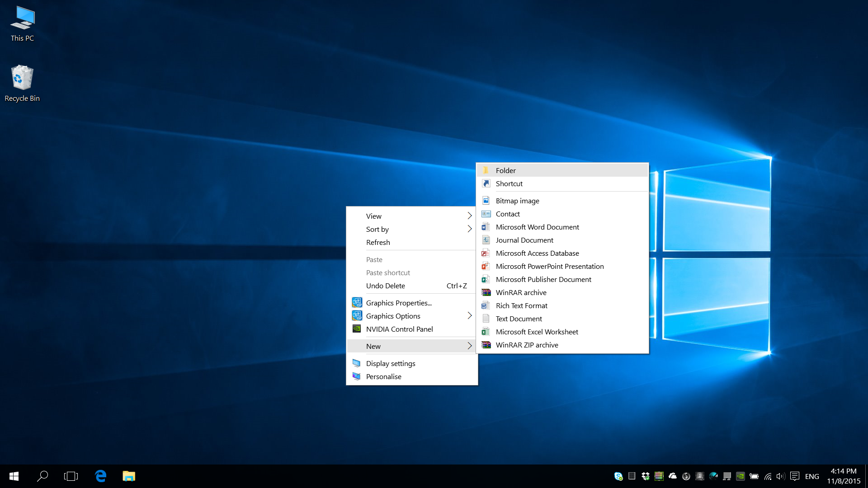Open the OneDrive cloud tray icon
The image size is (868, 488).
pyautogui.click(x=673, y=476)
